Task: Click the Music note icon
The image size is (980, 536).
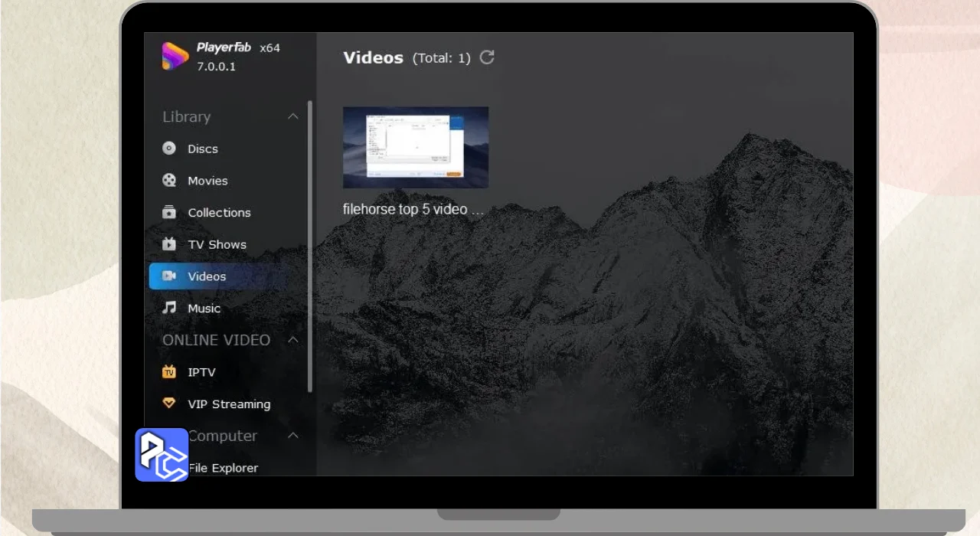Action: [x=169, y=308]
